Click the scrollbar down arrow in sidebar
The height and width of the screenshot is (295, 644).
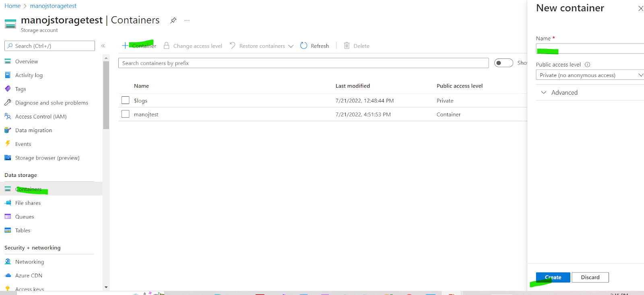pos(106,287)
